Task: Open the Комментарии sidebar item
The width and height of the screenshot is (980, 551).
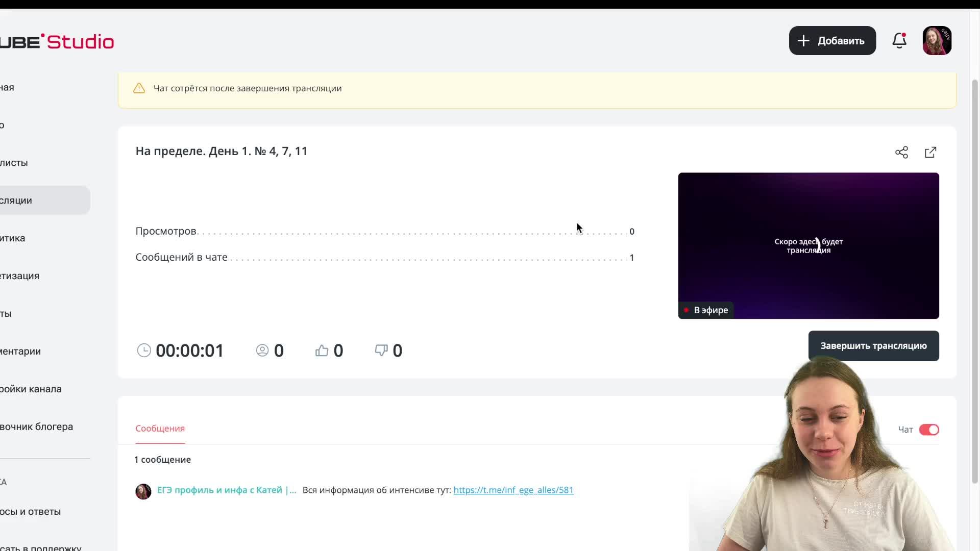Action: coord(45,352)
